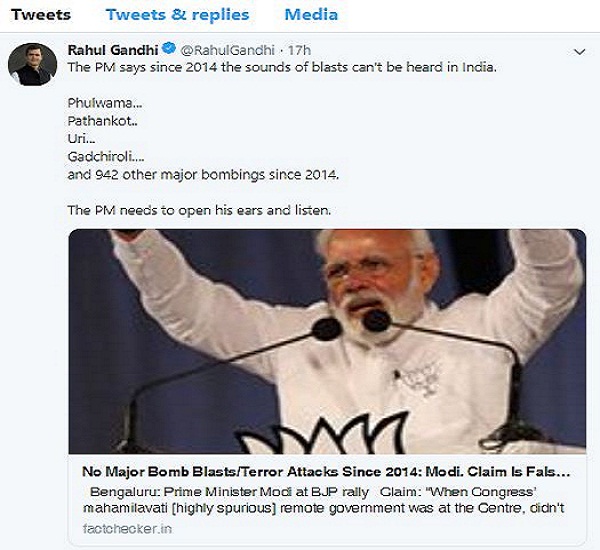Open the 'No Major Bomb Blasts' headline
The image size is (600, 550).
327,470
